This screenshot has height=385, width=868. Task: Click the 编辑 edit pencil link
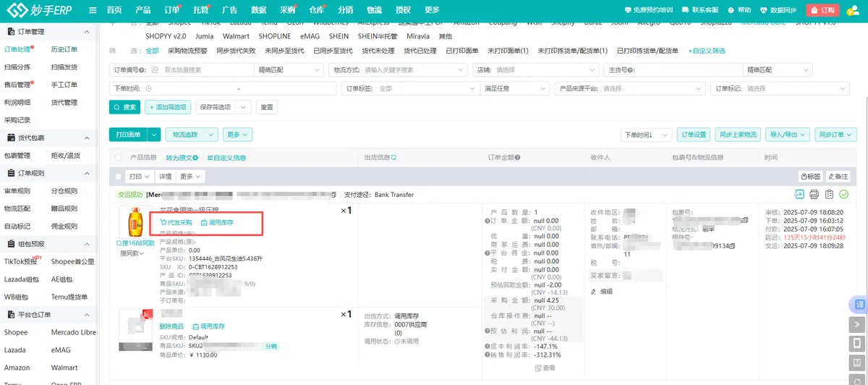602,291
